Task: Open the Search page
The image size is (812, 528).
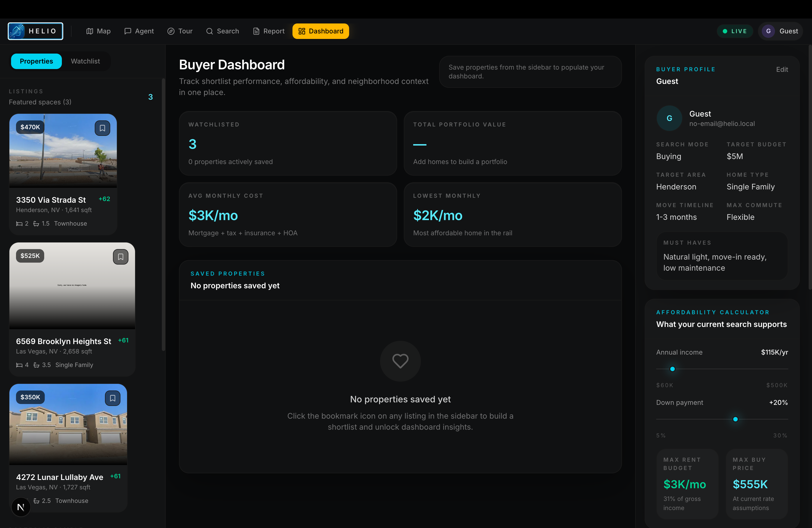Action: coord(222,31)
